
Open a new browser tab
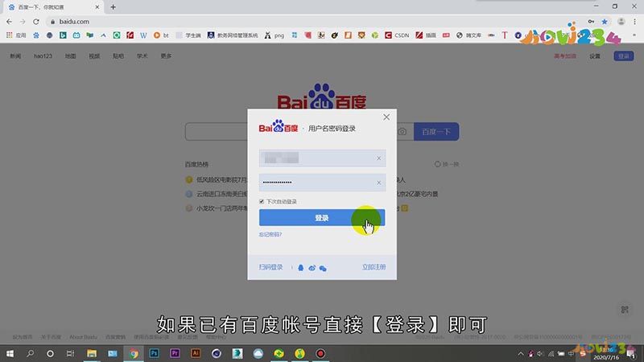click(x=113, y=7)
